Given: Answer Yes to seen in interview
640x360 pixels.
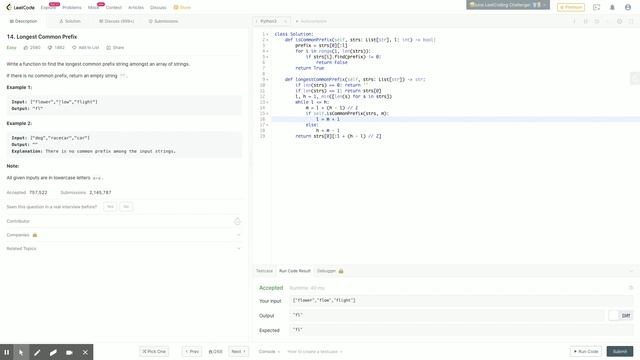Looking at the screenshot, I should pos(110,207).
